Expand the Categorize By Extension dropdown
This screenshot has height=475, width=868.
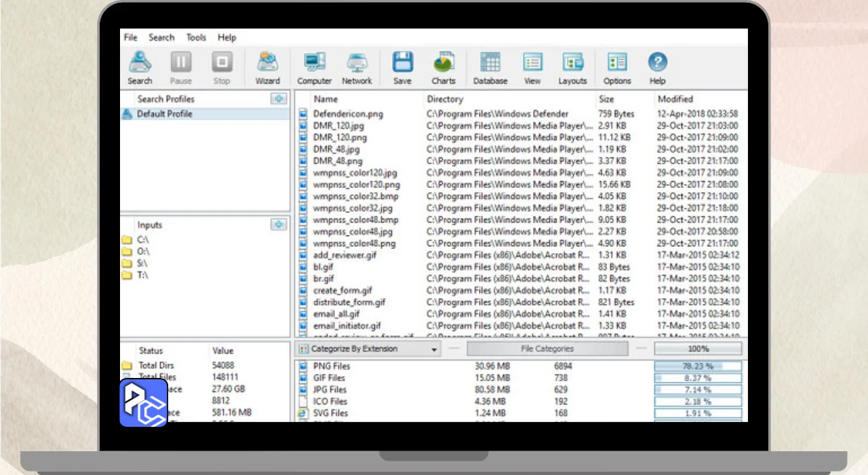point(434,349)
